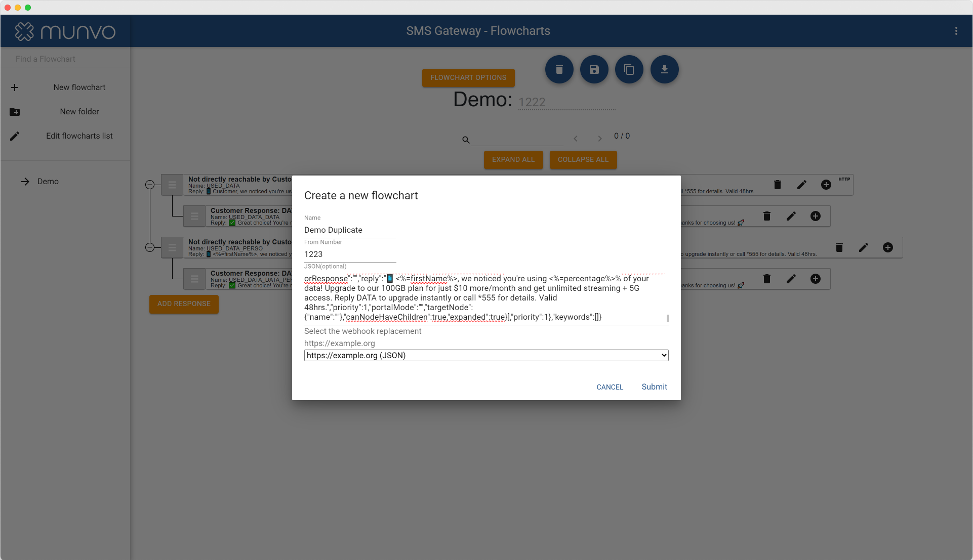Select New folder in sidebar

click(79, 112)
